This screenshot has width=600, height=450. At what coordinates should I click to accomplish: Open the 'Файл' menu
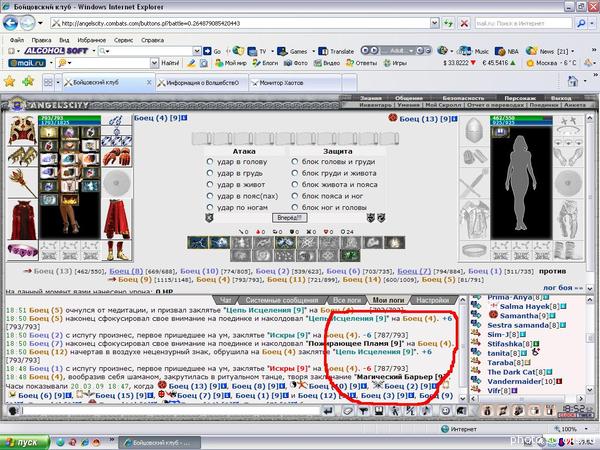point(17,40)
